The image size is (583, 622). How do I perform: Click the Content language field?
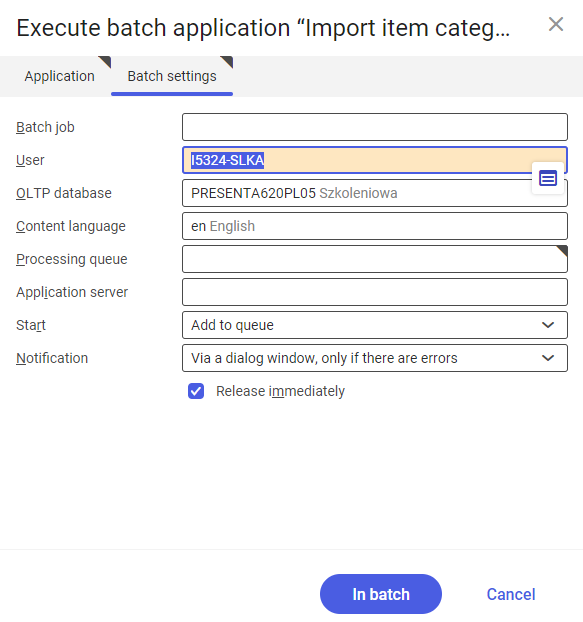[x=375, y=226]
